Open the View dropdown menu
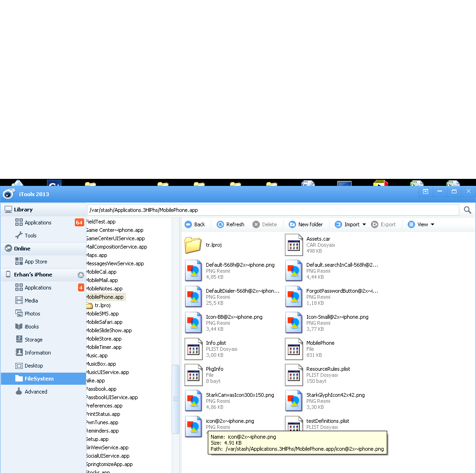The width and height of the screenshot is (476, 473). pos(421,224)
